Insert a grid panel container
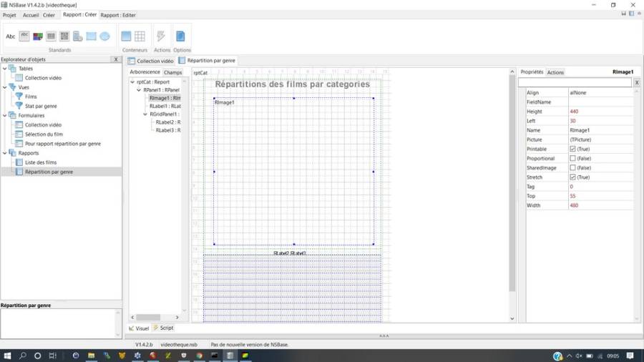 tap(140, 36)
